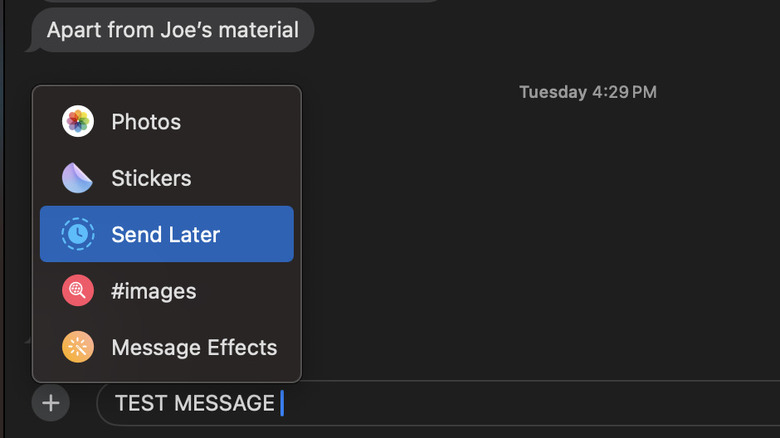This screenshot has width=780, height=438.
Task: Click the Photos flower icon
Action: pos(77,122)
